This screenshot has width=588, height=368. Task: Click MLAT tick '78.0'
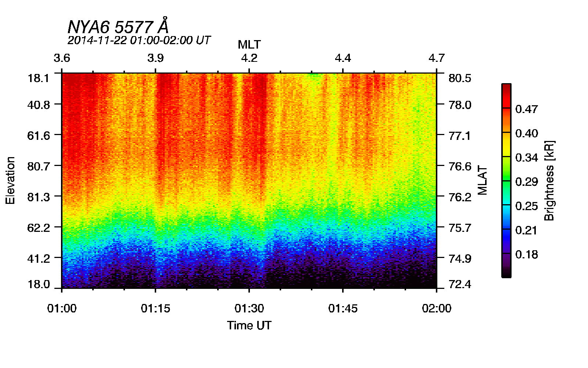(460, 105)
